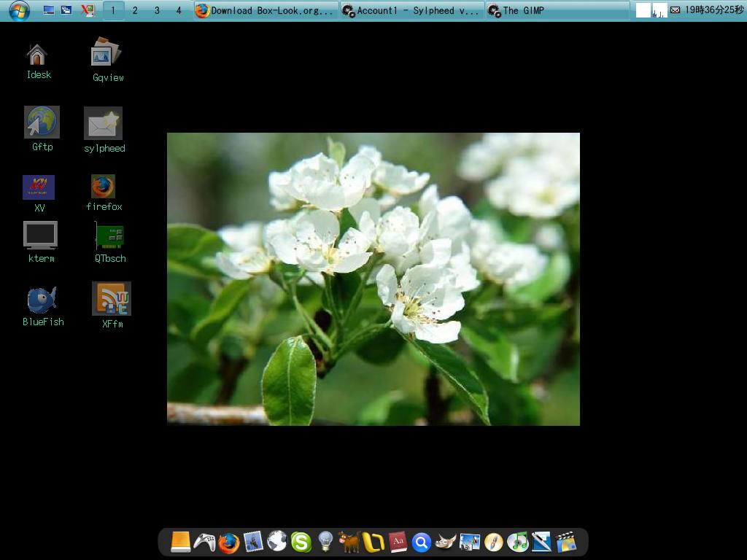Open the XV image viewer desktop icon
The width and height of the screenshot is (747, 560).
click(x=40, y=187)
